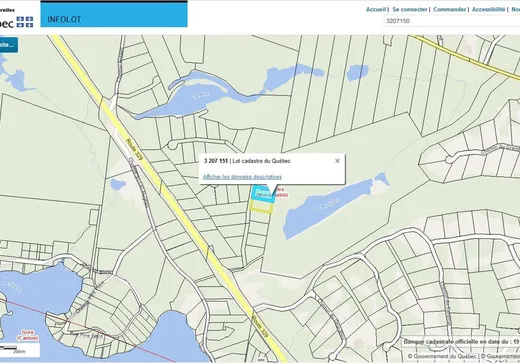This screenshot has width=520, height=364.
Task: Select the cyan highlighted lot on map
Action: point(263,194)
